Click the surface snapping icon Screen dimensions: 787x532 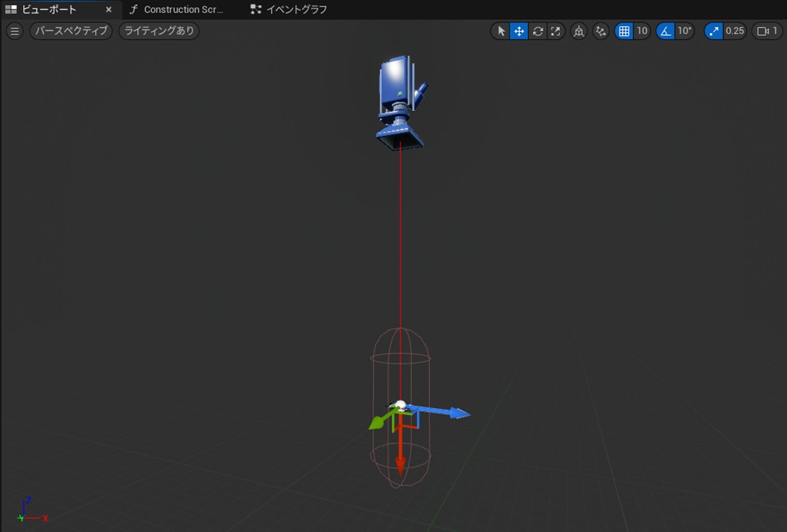[600, 31]
